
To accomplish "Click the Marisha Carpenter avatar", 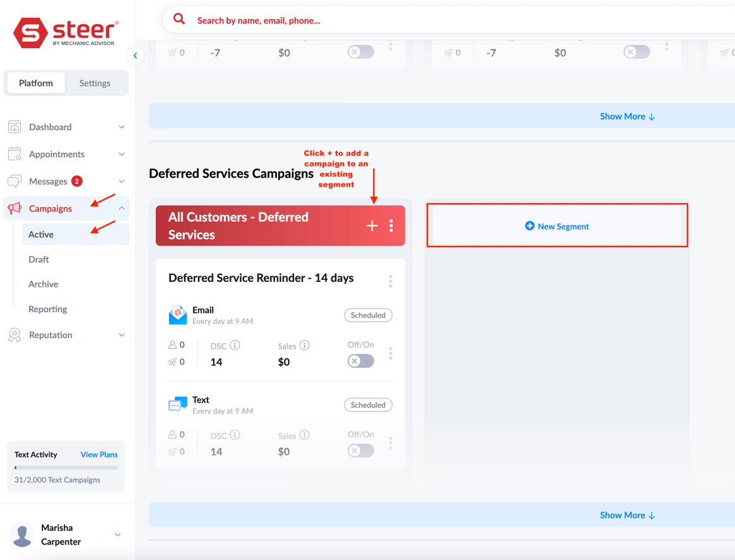I will click(22, 535).
